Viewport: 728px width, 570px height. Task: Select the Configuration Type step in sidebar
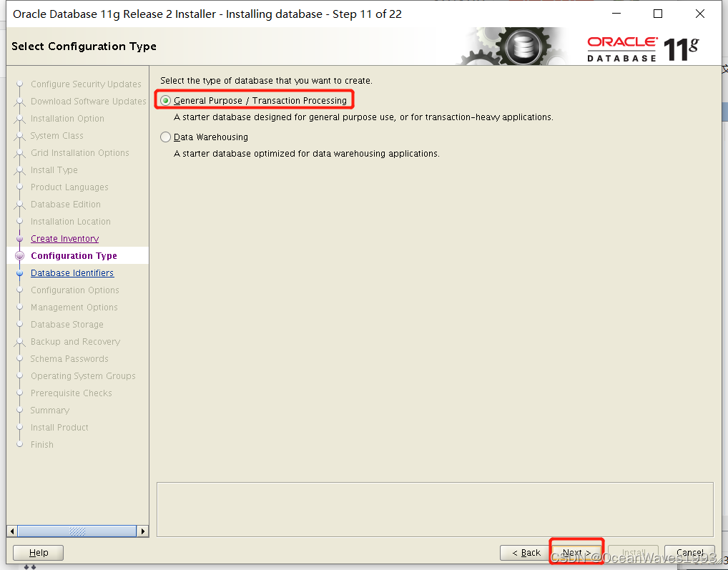(74, 256)
